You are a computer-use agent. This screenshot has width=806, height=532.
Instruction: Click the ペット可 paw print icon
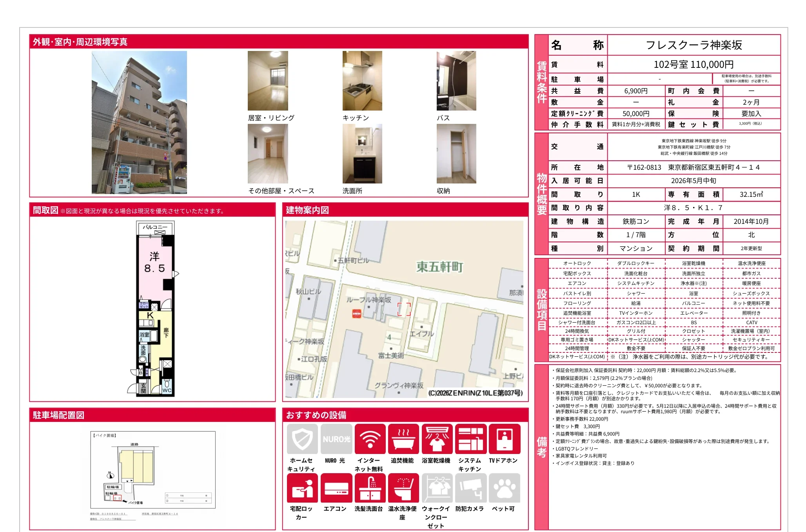(x=504, y=488)
